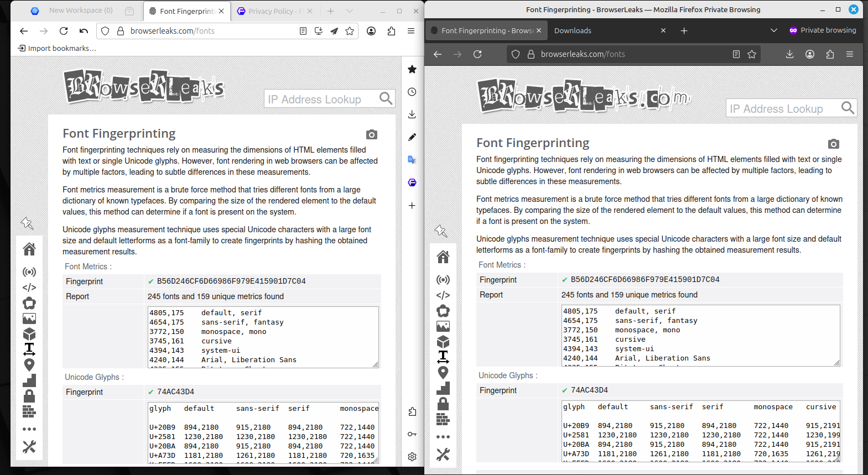Open add-ons puzzle icon in left sidebar bottom
Viewport: 868px width, 475px height.
pos(412,411)
